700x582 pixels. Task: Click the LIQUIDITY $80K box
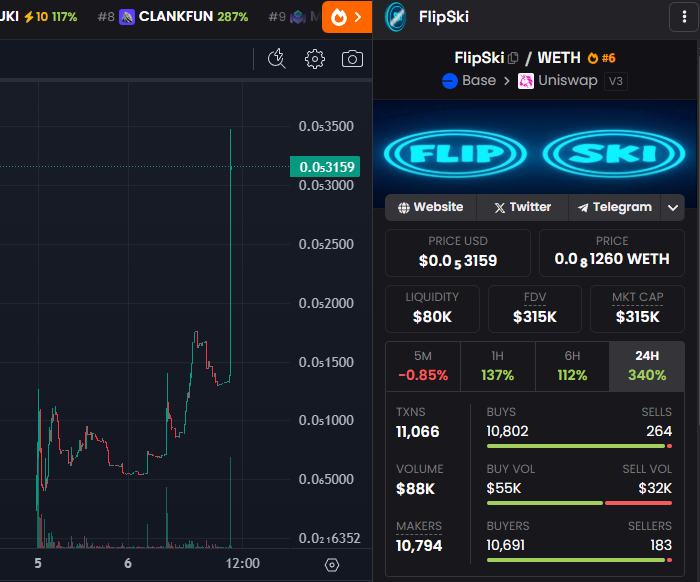click(432, 309)
